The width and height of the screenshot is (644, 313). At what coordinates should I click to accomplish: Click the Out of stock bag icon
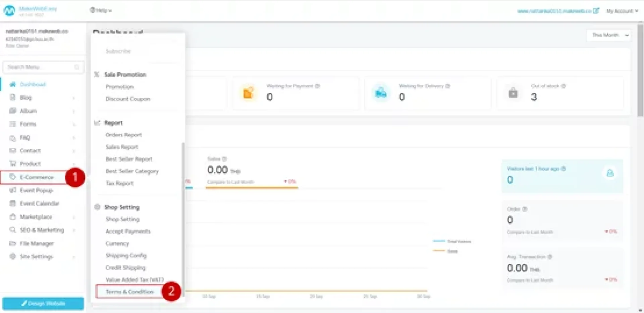coord(513,93)
